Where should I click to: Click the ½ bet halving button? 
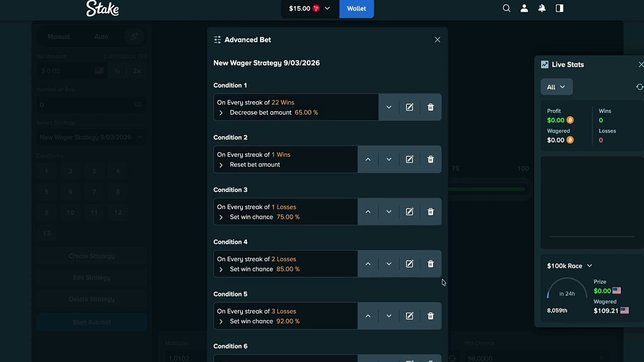tap(117, 71)
